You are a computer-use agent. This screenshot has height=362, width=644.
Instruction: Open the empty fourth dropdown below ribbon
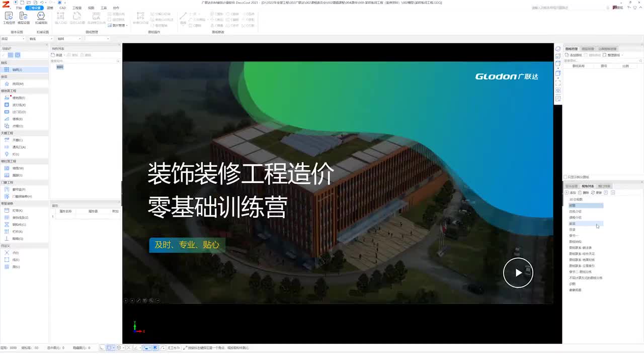tap(97, 39)
